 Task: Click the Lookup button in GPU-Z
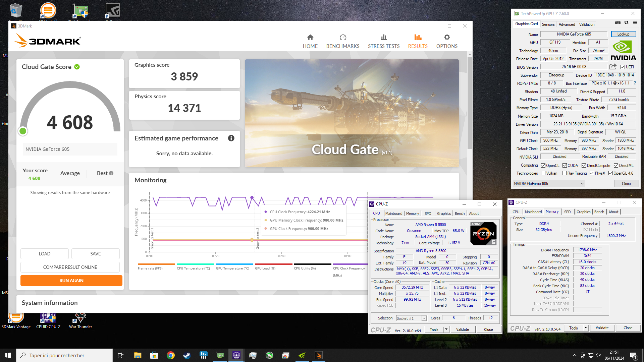click(x=623, y=34)
